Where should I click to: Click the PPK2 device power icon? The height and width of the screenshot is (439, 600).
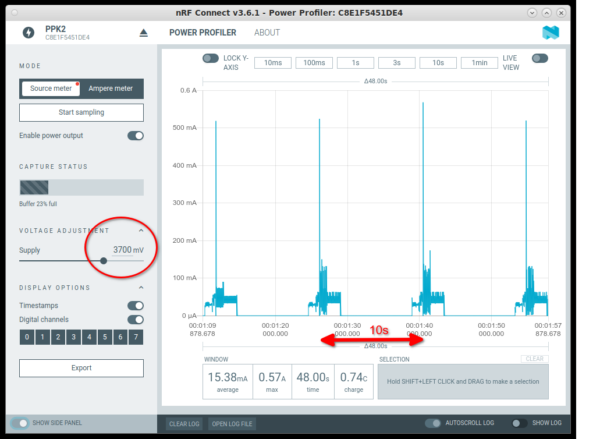coord(26,33)
